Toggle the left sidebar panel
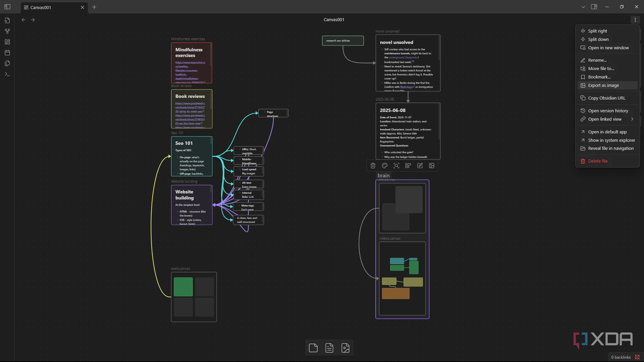 pyautogui.click(x=7, y=7)
